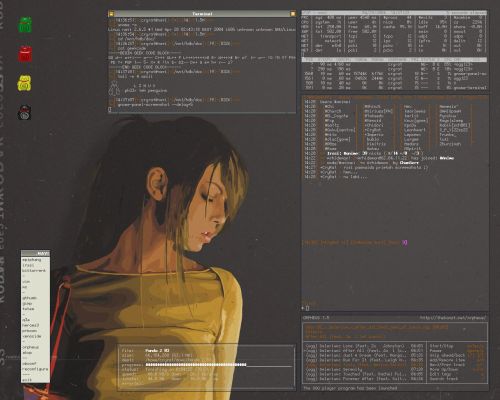Click the Orpheus website URL in player header
This screenshot has width=500, height=400.
[453, 318]
